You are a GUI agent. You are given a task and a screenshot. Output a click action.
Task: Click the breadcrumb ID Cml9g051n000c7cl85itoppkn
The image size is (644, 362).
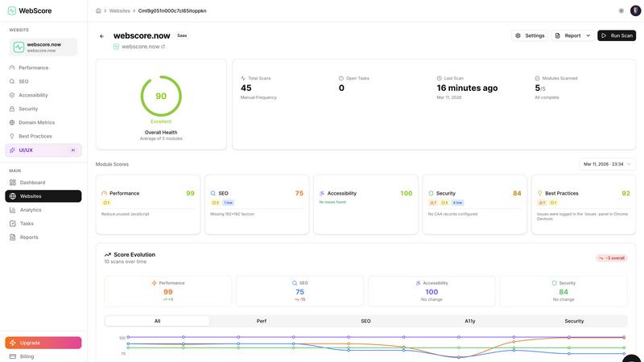tap(172, 11)
